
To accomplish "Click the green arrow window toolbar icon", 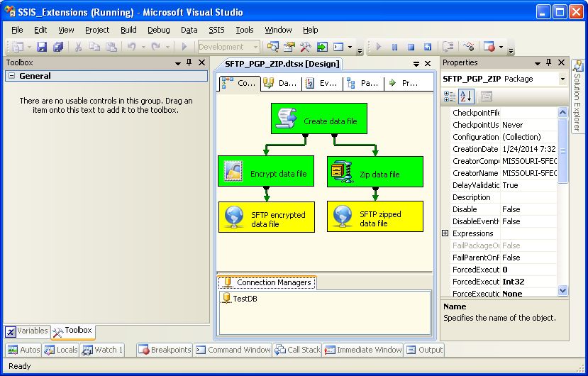I will pos(322,47).
